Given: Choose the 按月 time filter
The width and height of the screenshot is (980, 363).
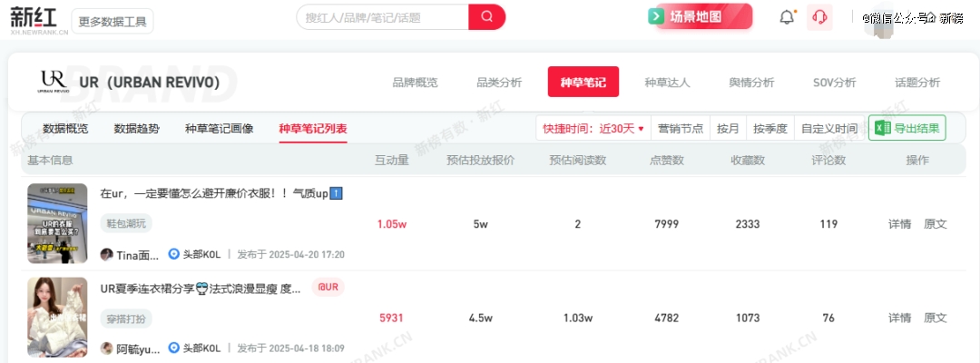Looking at the screenshot, I should 728,128.
